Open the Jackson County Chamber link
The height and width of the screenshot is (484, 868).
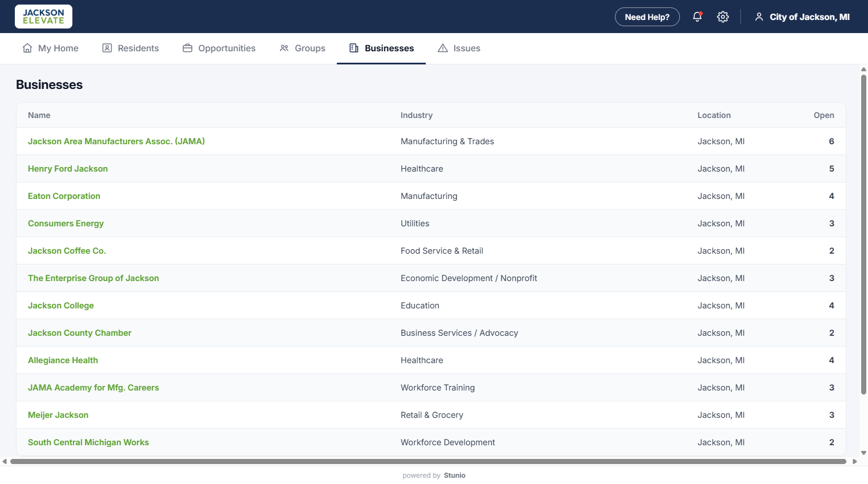tap(80, 333)
